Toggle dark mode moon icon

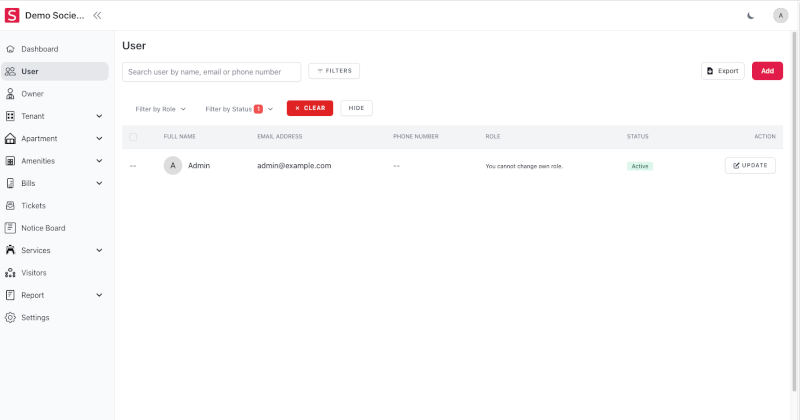click(x=751, y=15)
